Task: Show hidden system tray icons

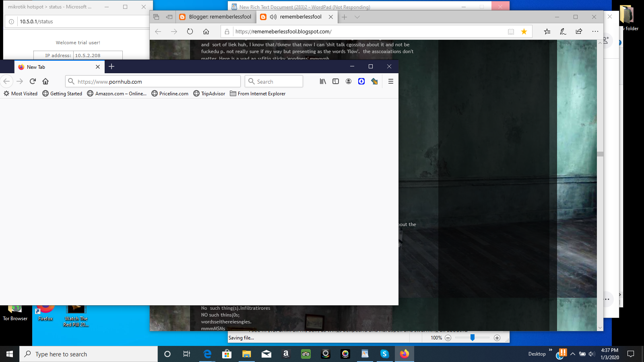Action: (x=572, y=354)
